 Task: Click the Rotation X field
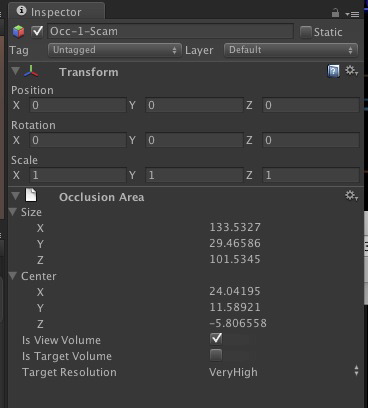pyautogui.click(x=78, y=140)
